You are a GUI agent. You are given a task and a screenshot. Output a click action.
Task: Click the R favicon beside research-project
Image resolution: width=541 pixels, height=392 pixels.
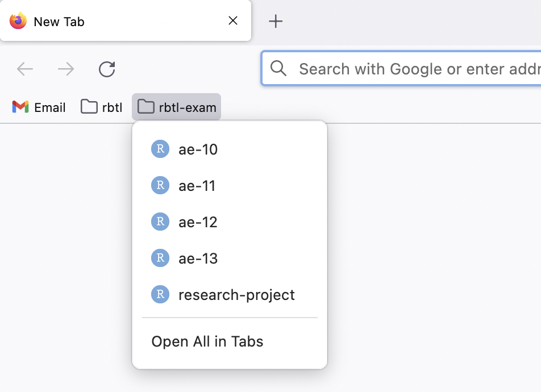tap(160, 294)
